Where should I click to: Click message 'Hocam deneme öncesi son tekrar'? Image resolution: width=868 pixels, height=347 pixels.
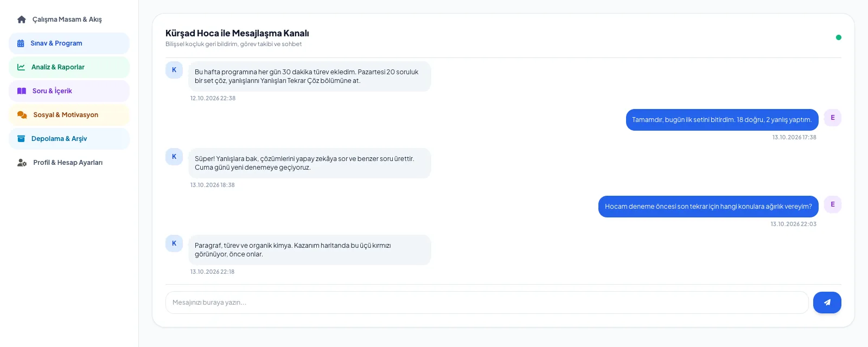pos(709,207)
